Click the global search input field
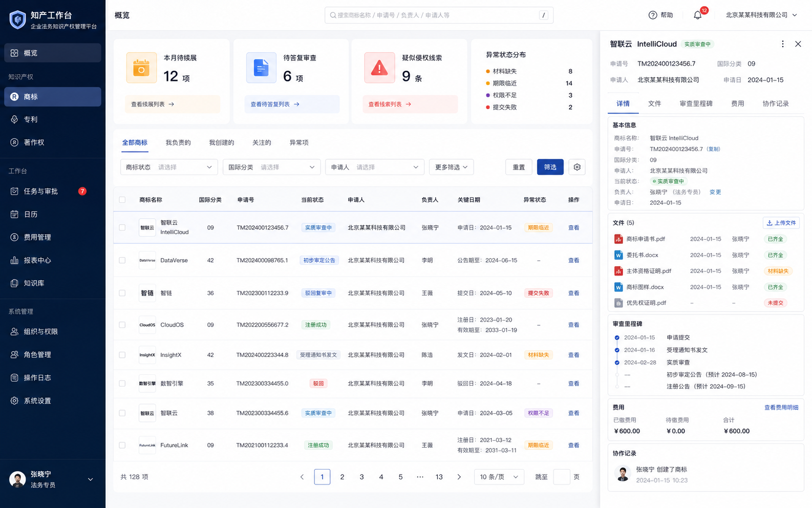The image size is (812, 508). click(x=439, y=15)
